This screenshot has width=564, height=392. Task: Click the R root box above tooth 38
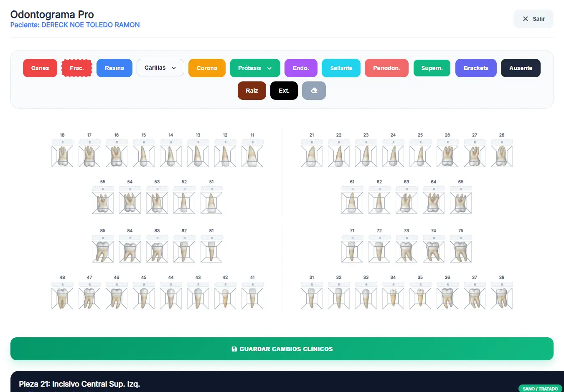pos(502,285)
